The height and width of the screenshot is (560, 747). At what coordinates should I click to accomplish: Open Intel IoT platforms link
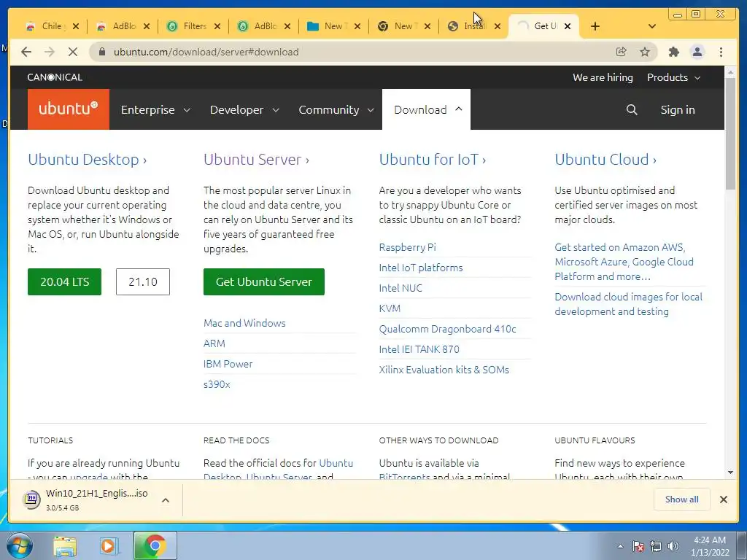[421, 268]
